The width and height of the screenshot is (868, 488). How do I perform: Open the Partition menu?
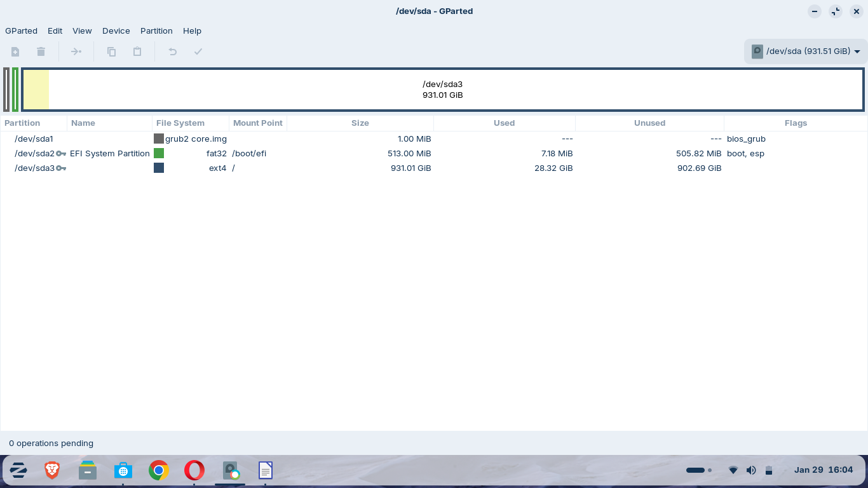156,30
